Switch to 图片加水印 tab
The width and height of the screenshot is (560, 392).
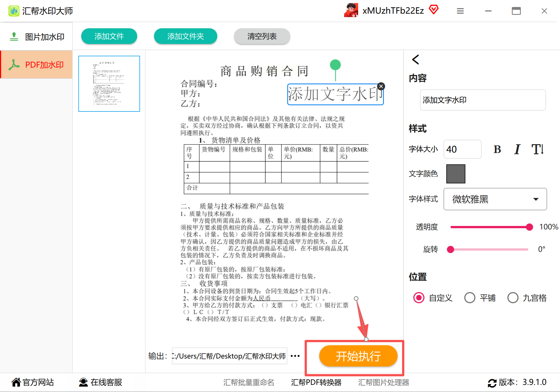click(36, 37)
